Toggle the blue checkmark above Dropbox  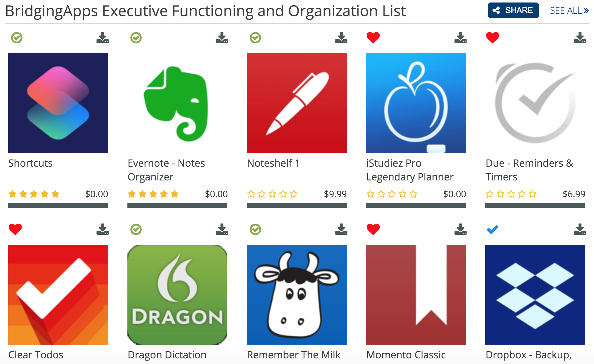493,229
